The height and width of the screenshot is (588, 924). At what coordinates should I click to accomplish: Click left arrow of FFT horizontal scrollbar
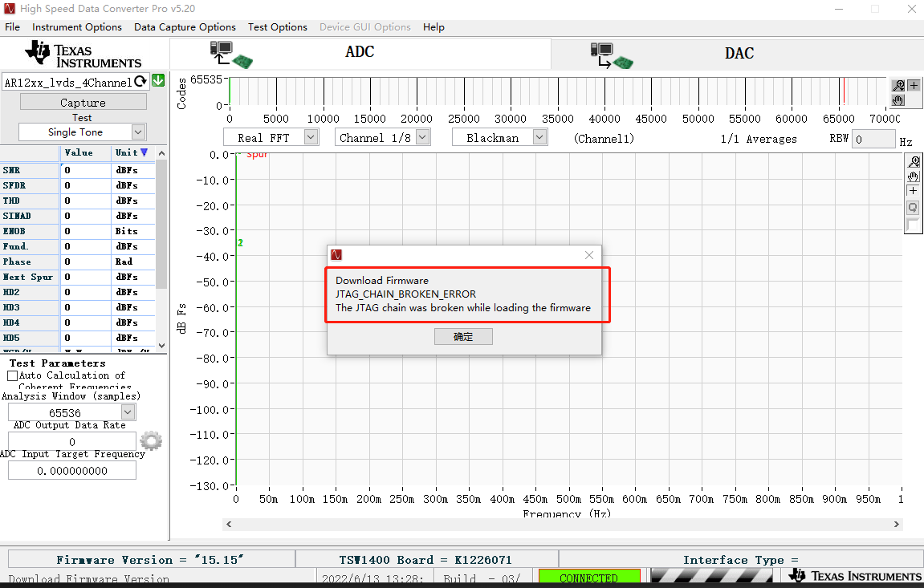(230, 525)
